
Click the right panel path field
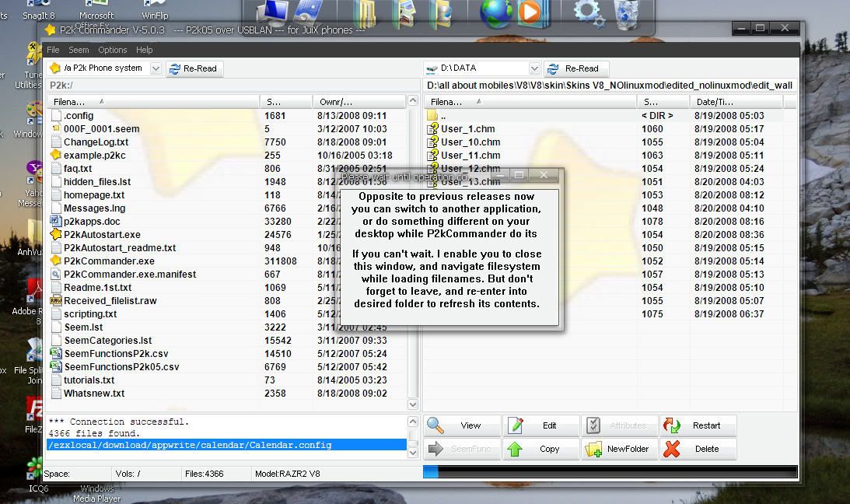click(610, 85)
